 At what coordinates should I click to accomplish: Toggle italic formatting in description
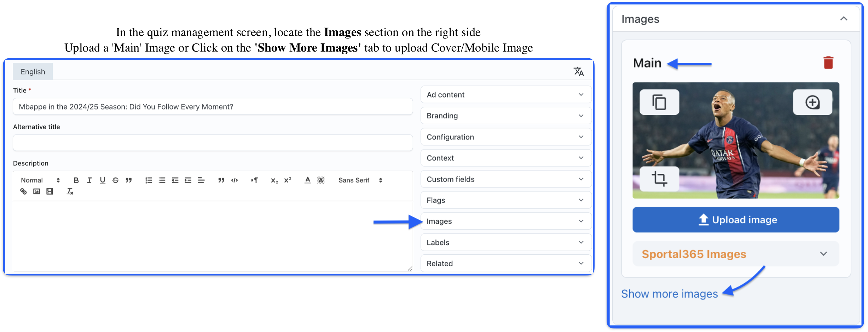click(89, 180)
